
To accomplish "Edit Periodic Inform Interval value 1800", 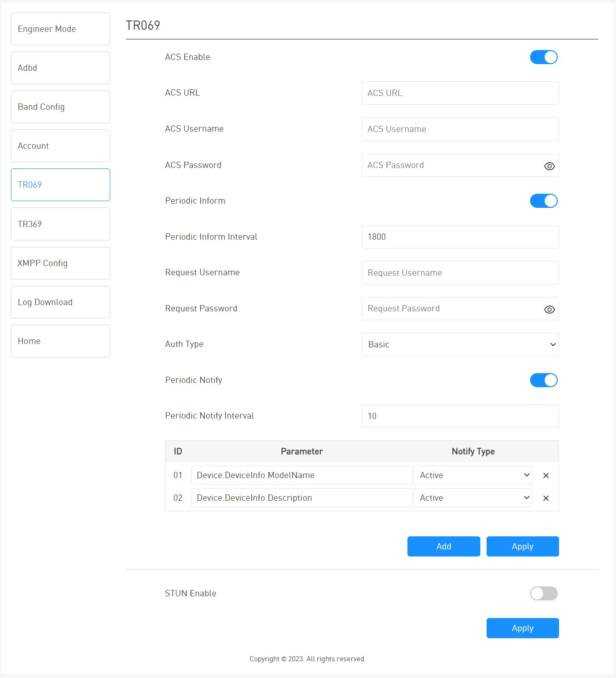I will click(x=460, y=237).
